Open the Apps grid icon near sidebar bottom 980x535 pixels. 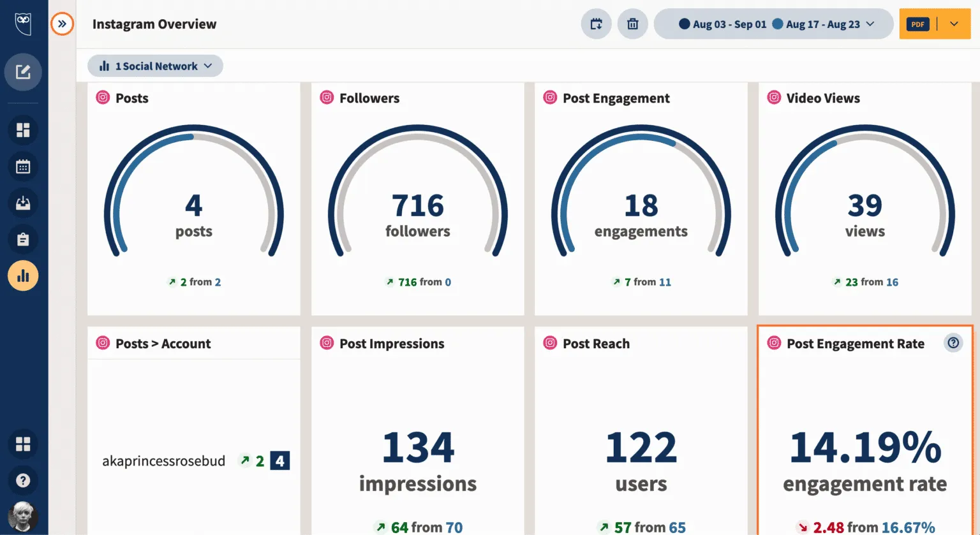(x=23, y=444)
